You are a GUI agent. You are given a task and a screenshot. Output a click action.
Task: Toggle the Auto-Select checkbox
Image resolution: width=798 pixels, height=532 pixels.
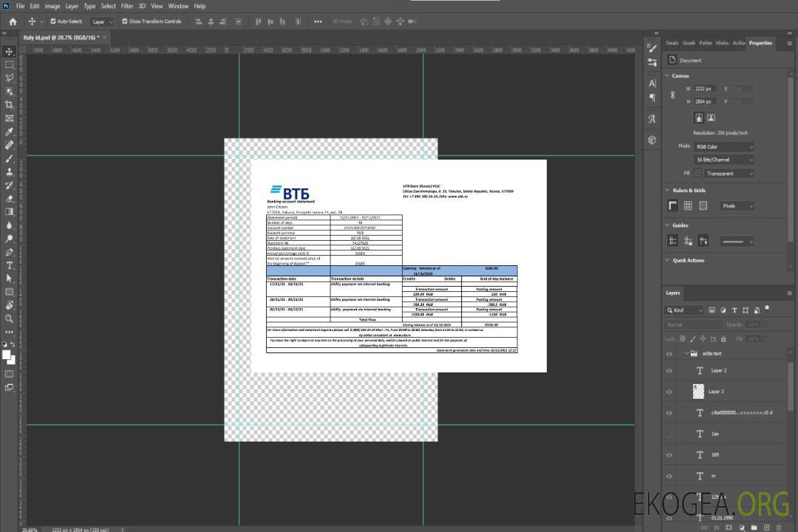tap(53, 21)
